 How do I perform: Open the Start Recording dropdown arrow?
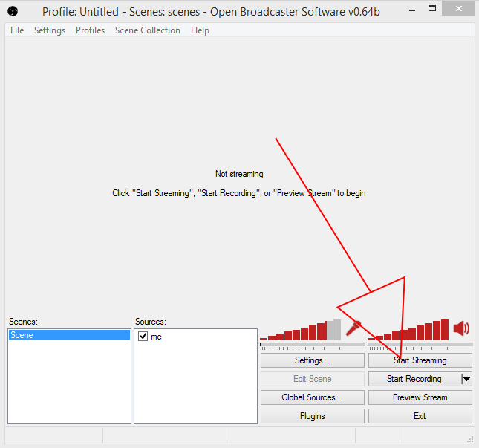point(466,379)
